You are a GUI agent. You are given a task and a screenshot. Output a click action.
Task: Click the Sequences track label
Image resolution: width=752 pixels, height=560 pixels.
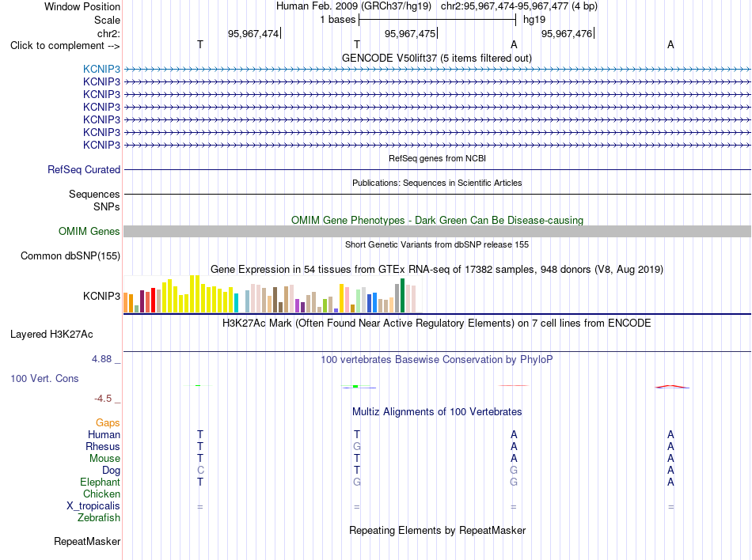pyautogui.click(x=94, y=194)
